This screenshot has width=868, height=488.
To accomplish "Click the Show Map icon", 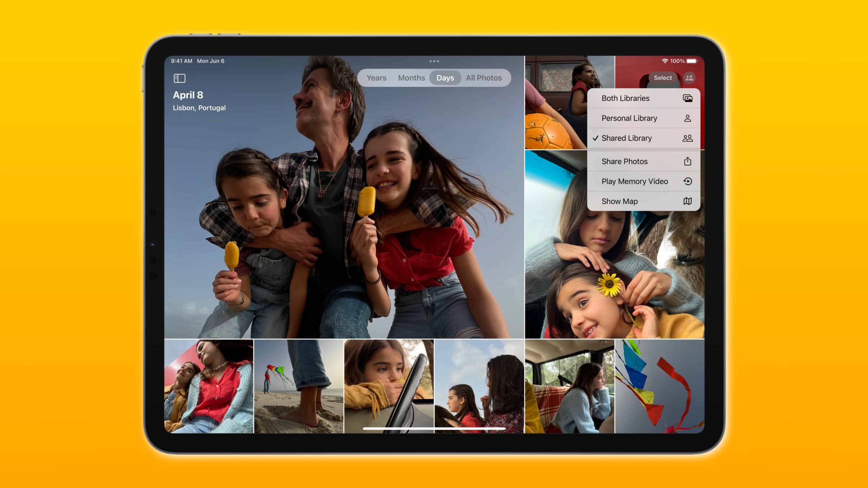I will [687, 201].
